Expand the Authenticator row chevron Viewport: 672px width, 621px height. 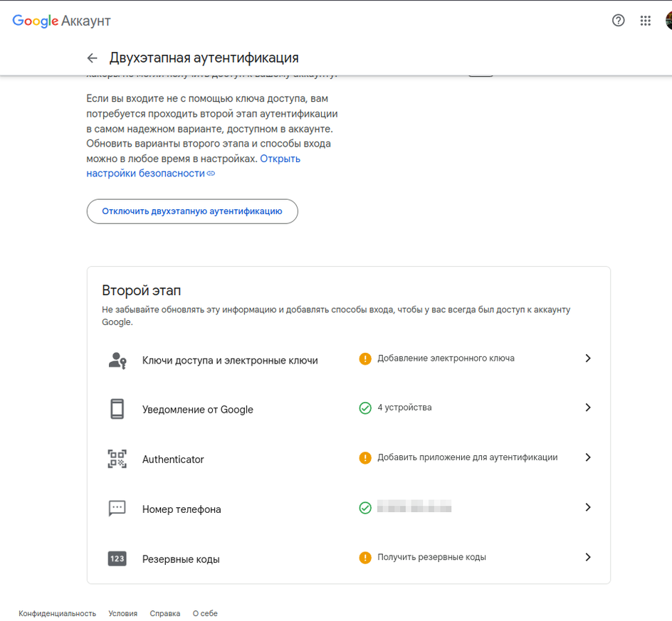pos(588,457)
